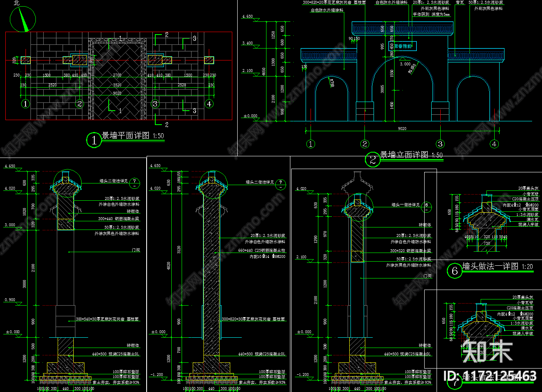Image resolution: width=542 pixels, height=392 pixels.
Task: Select the label 300*440 钢筋混凝土梁
Action: (119, 219)
